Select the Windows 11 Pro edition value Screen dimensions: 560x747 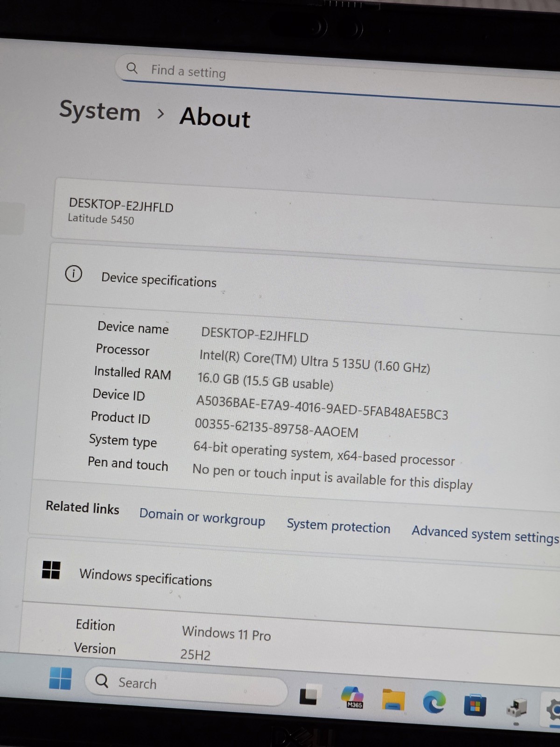(x=226, y=633)
